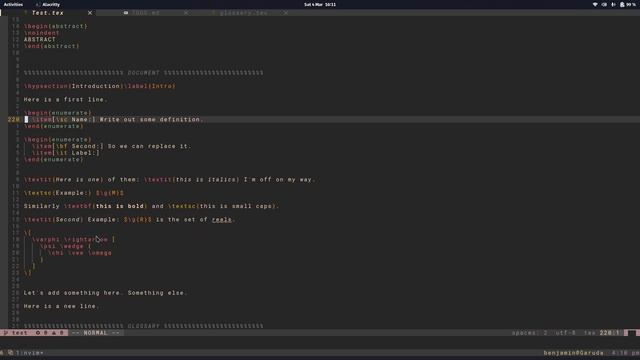
Task: Click the '\varphi \rightarrow [' line
Action: point(73,240)
